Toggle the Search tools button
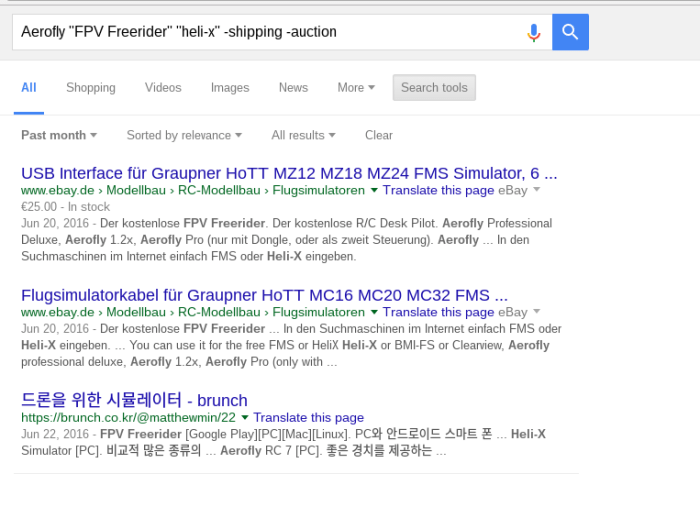The height and width of the screenshot is (507, 700). pyautogui.click(x=434, y=87)
